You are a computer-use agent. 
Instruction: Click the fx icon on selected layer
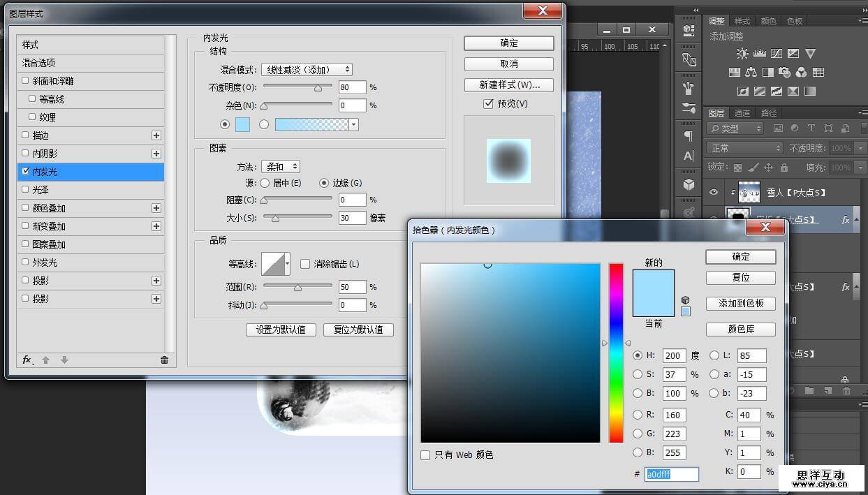846,219
